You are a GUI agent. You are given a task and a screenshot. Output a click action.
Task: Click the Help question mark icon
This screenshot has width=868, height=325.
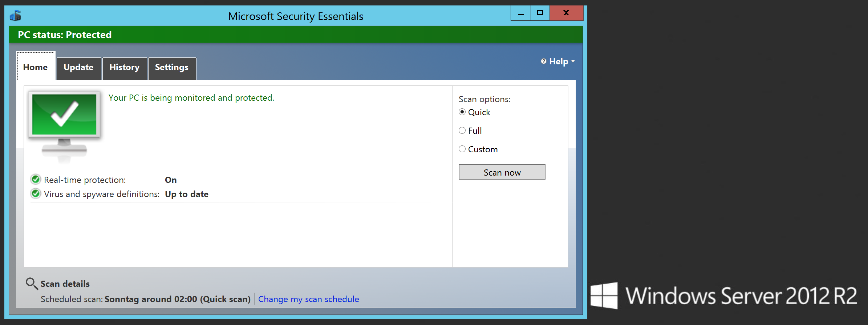tap(543, 61)
